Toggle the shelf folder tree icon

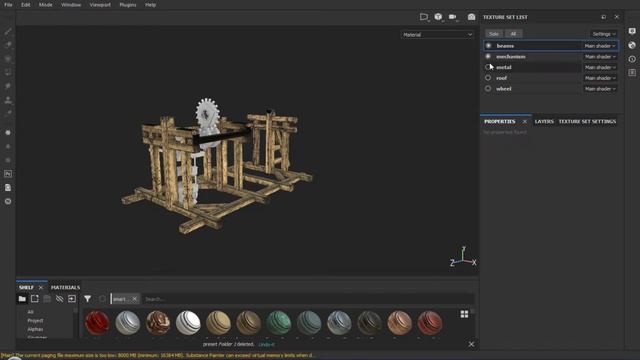click(x=22, y=299)
